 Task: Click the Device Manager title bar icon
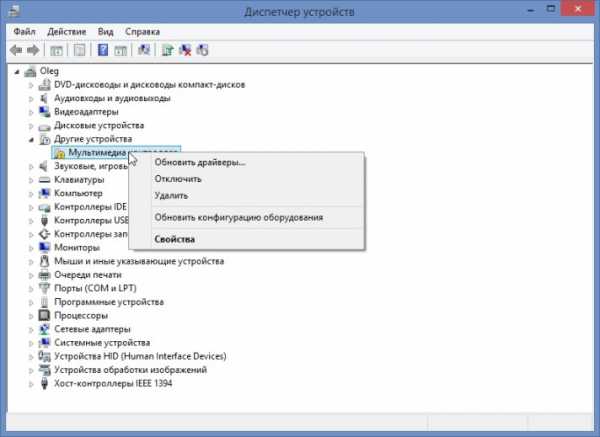click(x=12, y=12)
